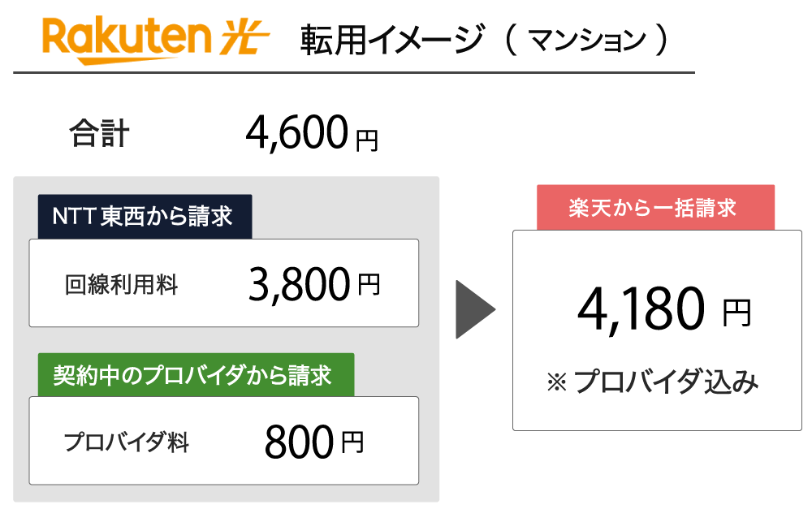Click the 4,180 円 price

(662, 311)
